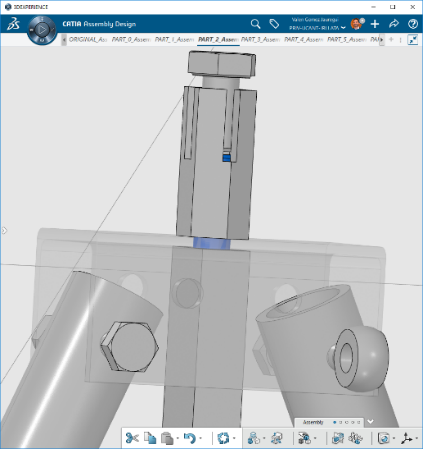423x449 pixels.
Task: Open the tab bar vertical-dots menu
Action: pos(400,40)
